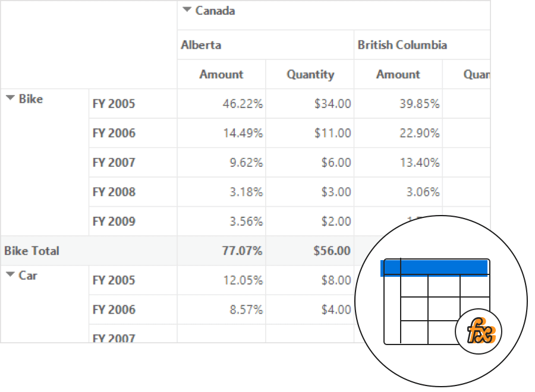Click the Bike Total row label
The image size is (535, 392).
click(x=32, y=251)
